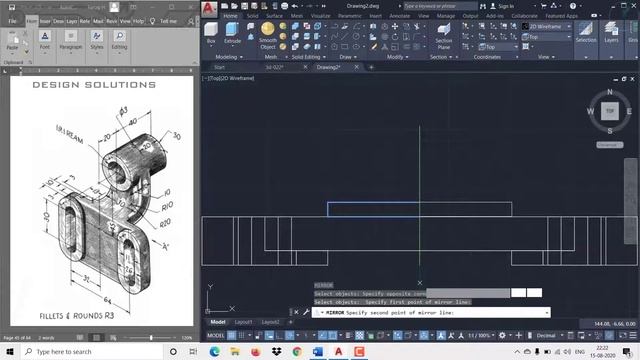Screen dimensions: 640x360
Task: Adjust Word zoom slider
Action: tap(151, 338)
